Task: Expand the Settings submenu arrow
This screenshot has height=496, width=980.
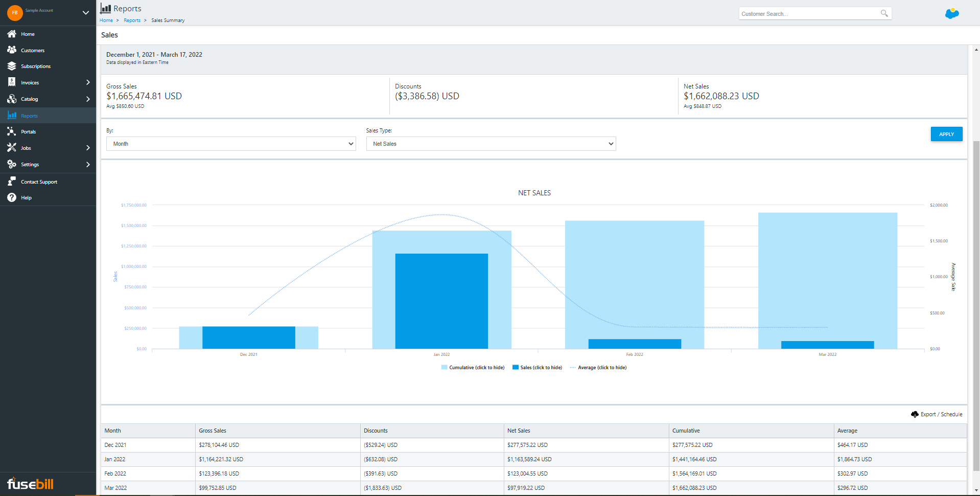Action: [88, 165]
